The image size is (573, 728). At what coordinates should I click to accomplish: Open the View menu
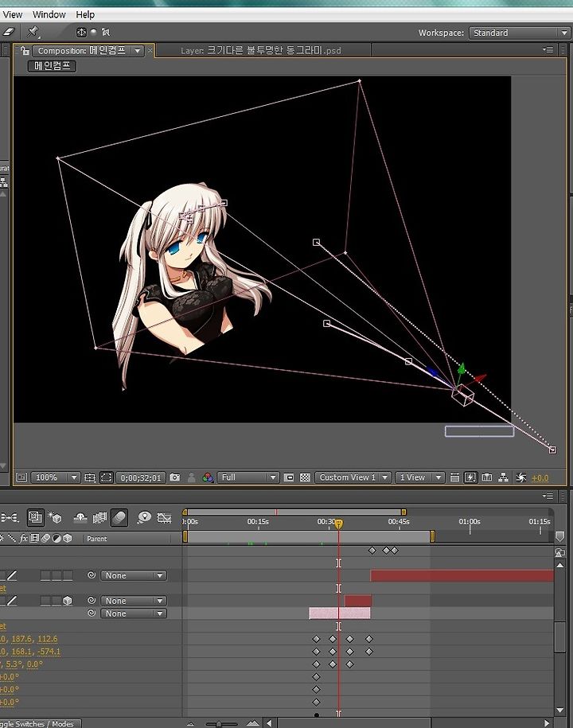(13, 14)
